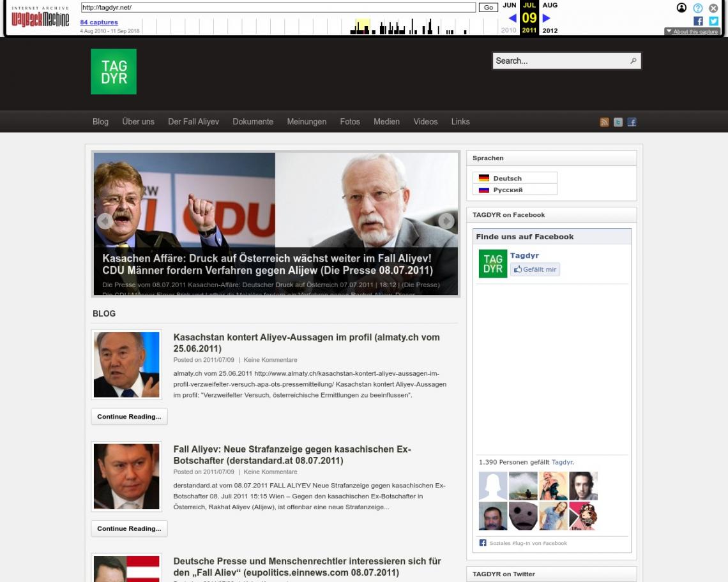Click the featured slider image
This screenshot has height=582, width=728.
click(276, 224)
